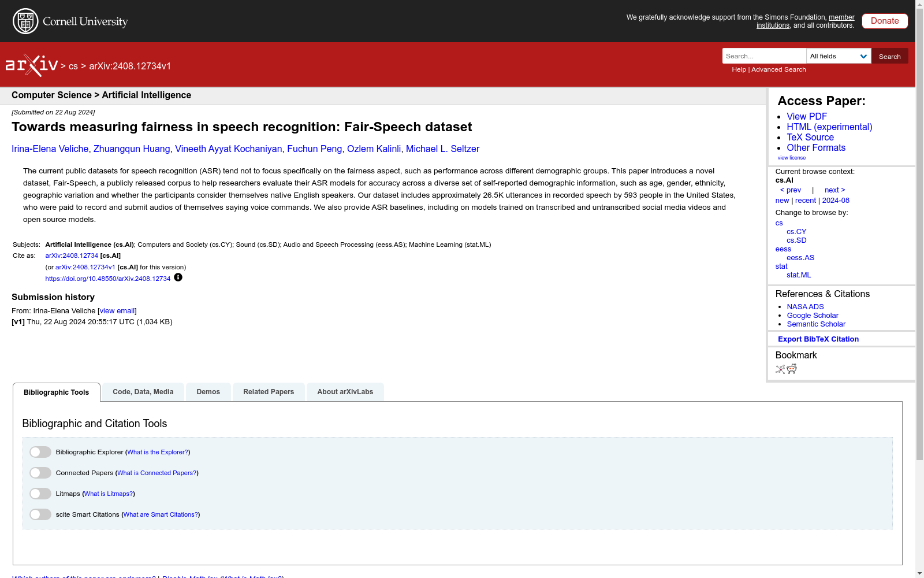Open author Zhuangqun Huang link

pyautogui.click(x=132, y=149)
